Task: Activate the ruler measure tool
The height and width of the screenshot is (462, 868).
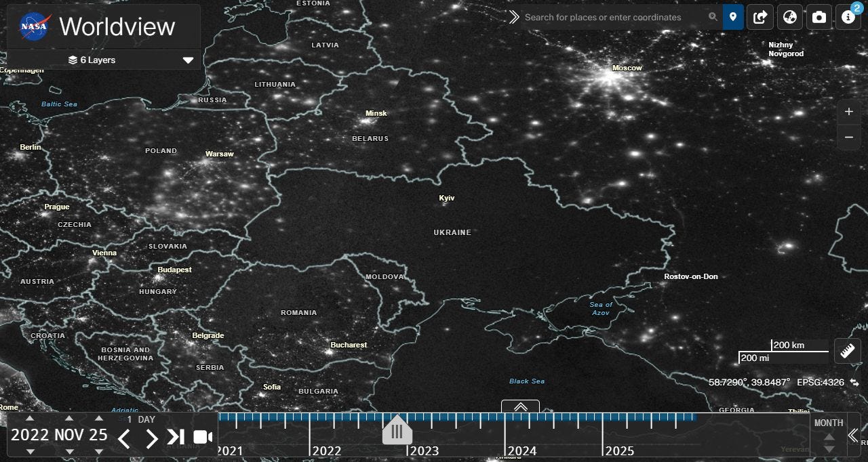Action: coord(847,351)
